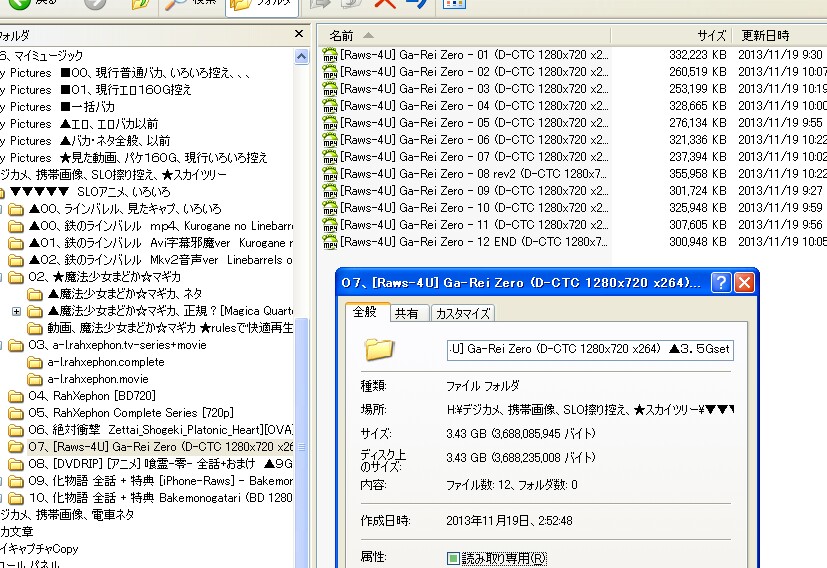
Task: Open the カスタマイズ tab
Action: point(463,314)
